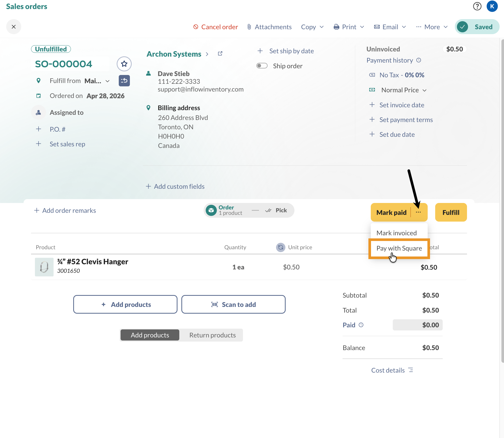The height and width of the screenshot is (438, 504).
Task: Click the Clevis Hanger product thumbnail
Action: pyautogui.click(x=44, y=267)
